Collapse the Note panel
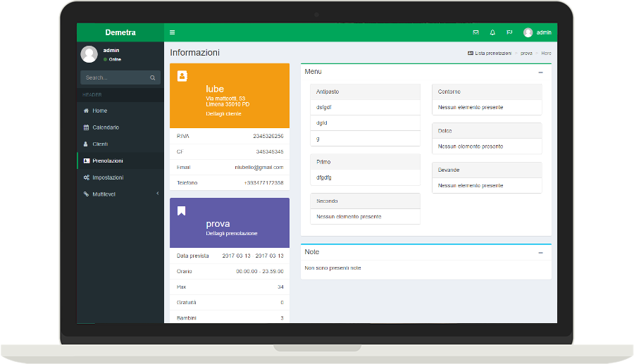This screenshot has height=364, width=634. coord(540,252)
